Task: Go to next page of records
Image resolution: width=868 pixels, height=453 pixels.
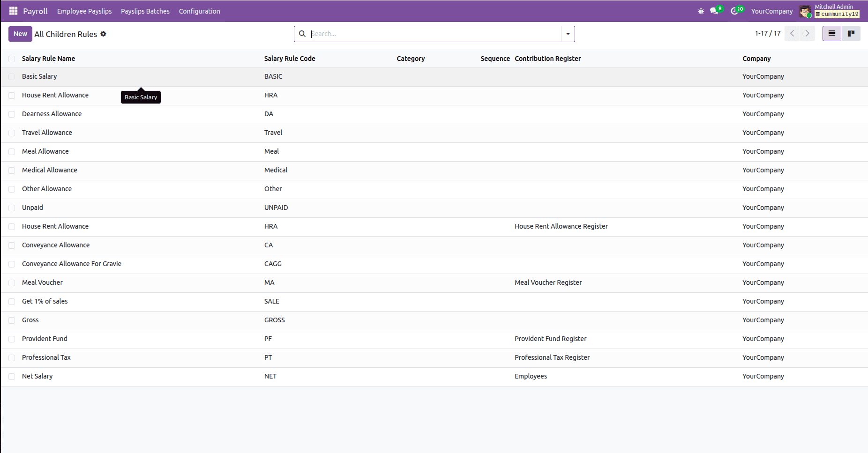Action: [x=807, y=33]
